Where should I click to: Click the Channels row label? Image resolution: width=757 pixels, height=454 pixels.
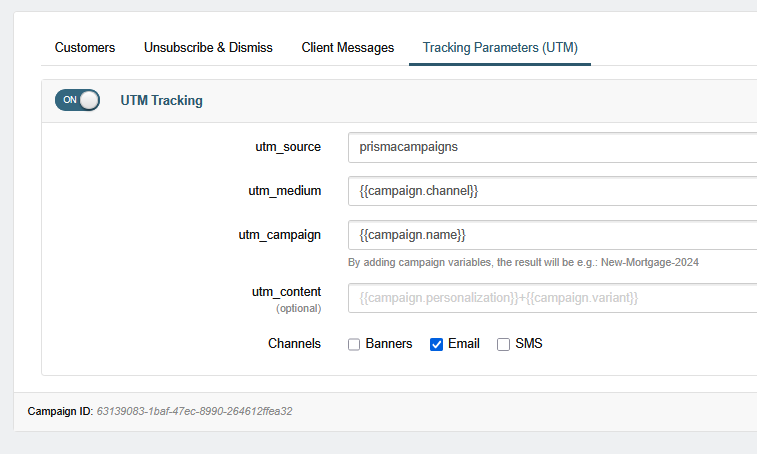click(294, 343)
